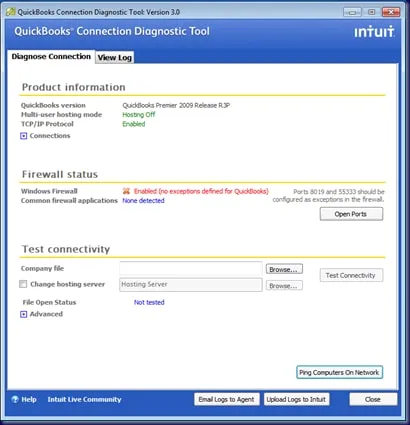Click the Intuit logo
The height and width of the screenshot is (425, 410).
point(374,31)
